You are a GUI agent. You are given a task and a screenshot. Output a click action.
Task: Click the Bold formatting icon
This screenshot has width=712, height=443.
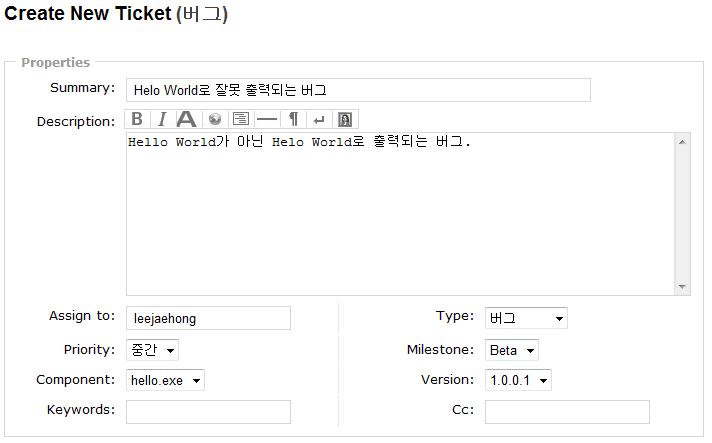[137, 119]
